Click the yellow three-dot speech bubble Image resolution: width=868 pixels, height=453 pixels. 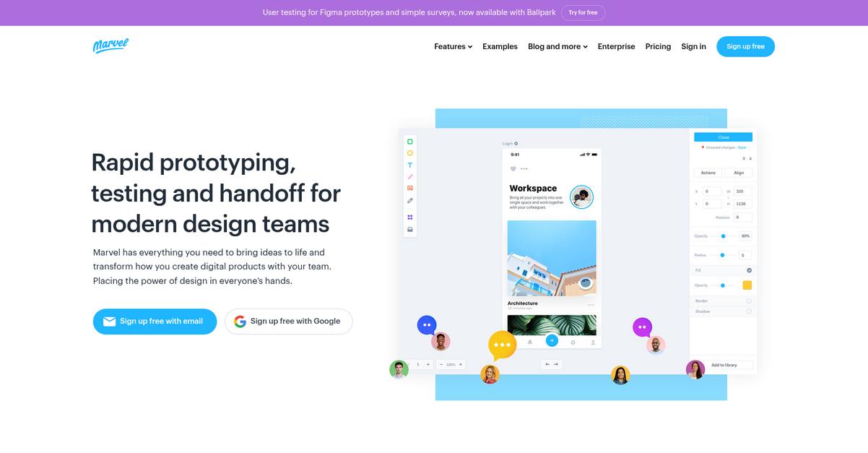(502, 345)
